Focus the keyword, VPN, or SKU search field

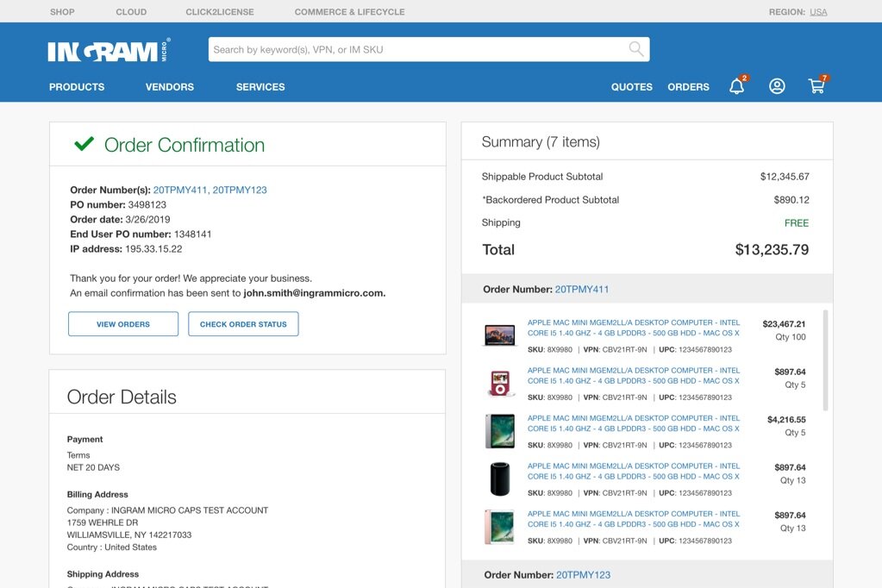428,49
